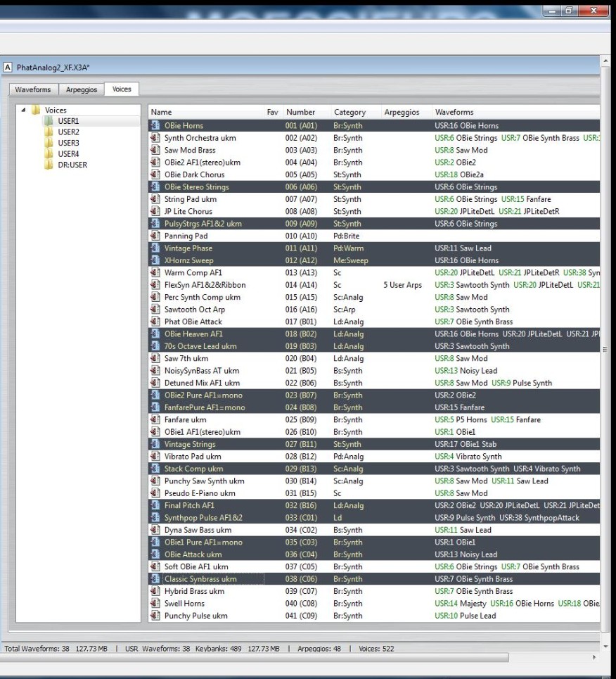Click the Final Pitch AF1 voice name
The width and height of the screenshot is (616, 679).
(189, 505)
